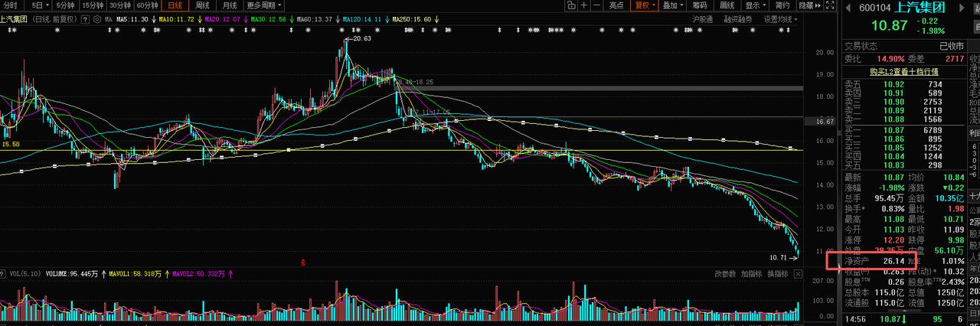Toggle the 筹码 chip distribution view

[700, 5]
